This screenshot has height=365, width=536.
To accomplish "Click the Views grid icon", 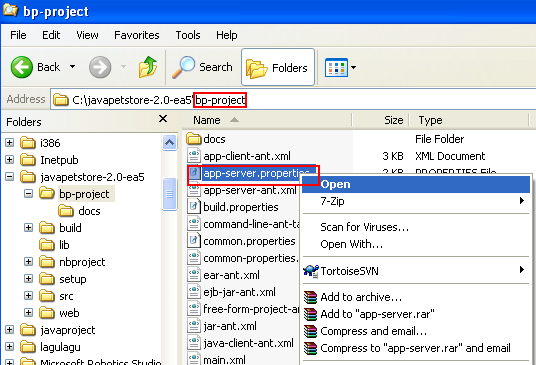I will click(x=336, y=67).
